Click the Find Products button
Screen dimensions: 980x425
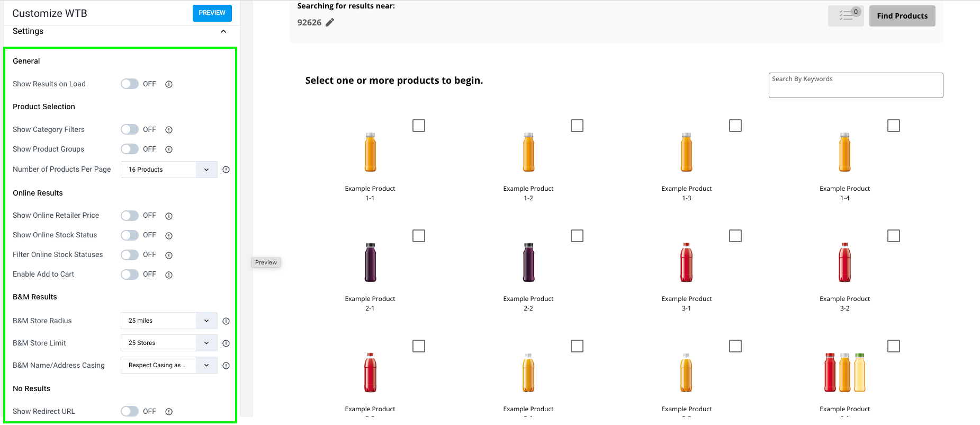pos(902,16)
